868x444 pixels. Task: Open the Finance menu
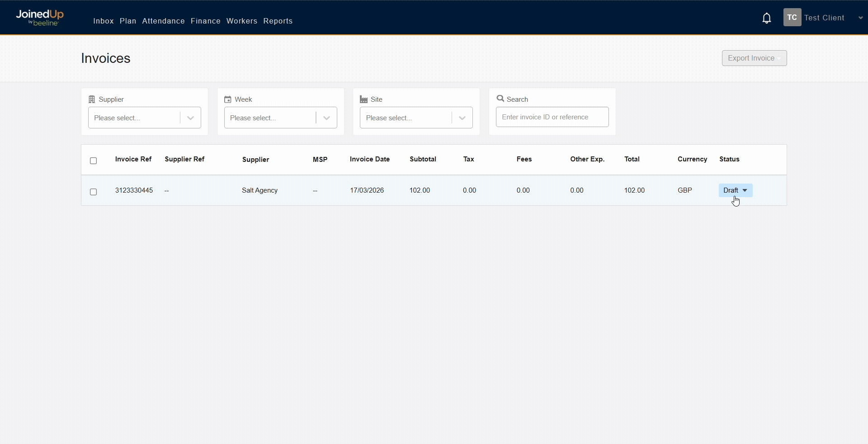[205, 21]
